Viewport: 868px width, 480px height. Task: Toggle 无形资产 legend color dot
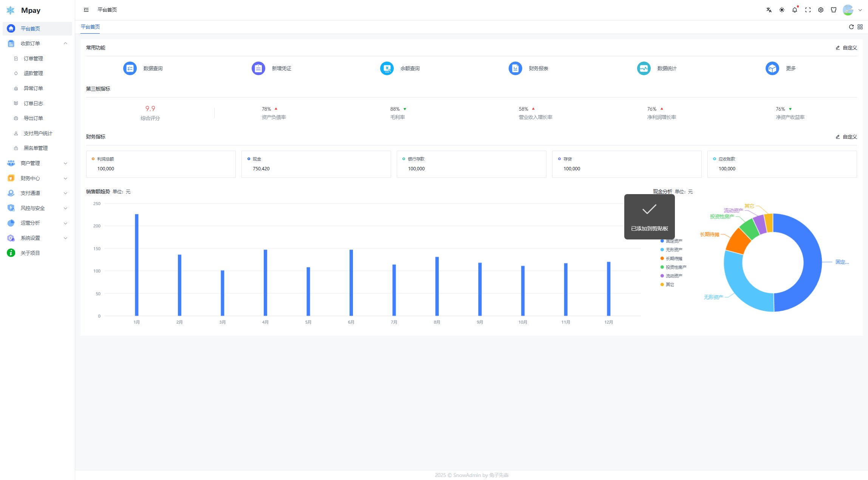[x=662, y=250]
